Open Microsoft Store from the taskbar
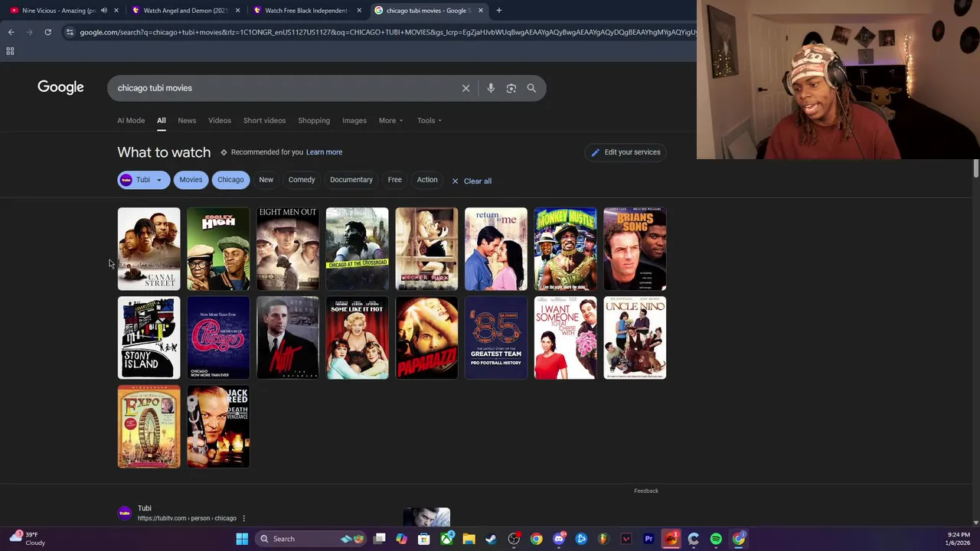 (423, 539)
